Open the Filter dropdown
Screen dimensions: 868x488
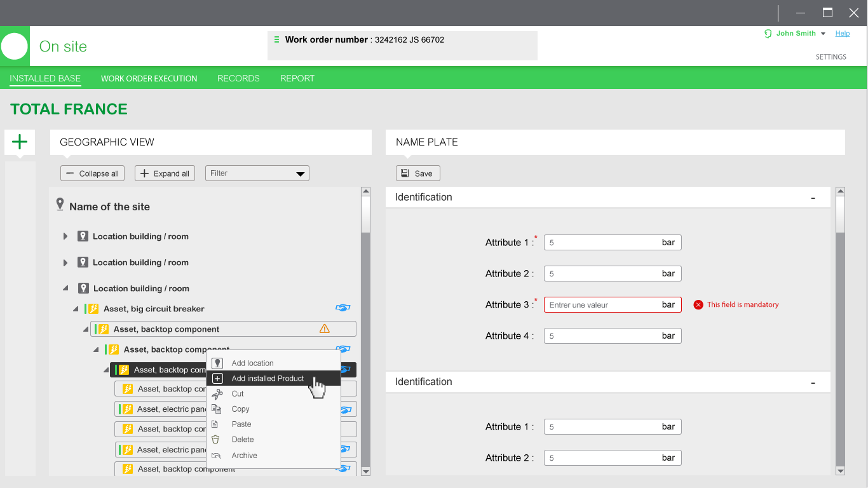pyautogui.click(x=257, y=173)
